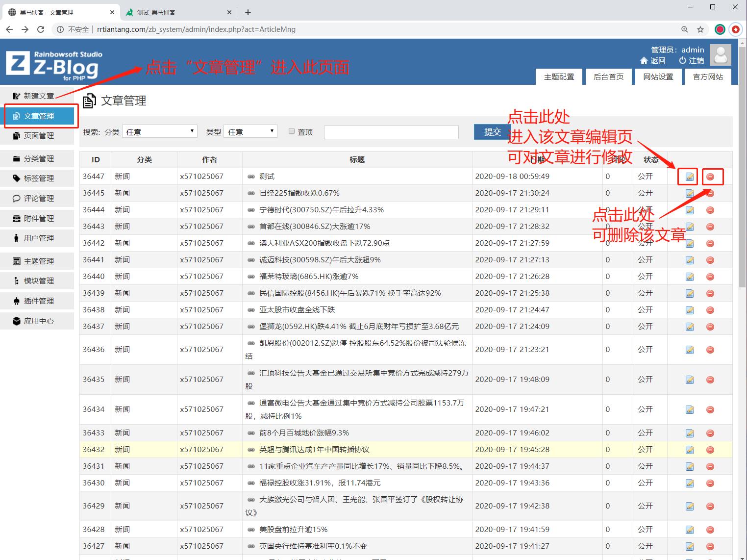Delete article 36444 宁德时代 row
This screenshot has height=560, width=747.
point(710,210)
